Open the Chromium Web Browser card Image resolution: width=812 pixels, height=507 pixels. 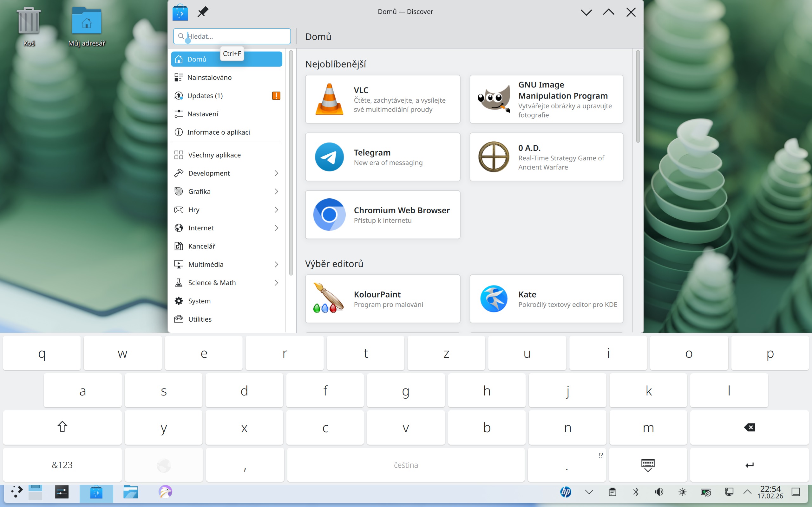pyautogui.click(x=383, y=215)
